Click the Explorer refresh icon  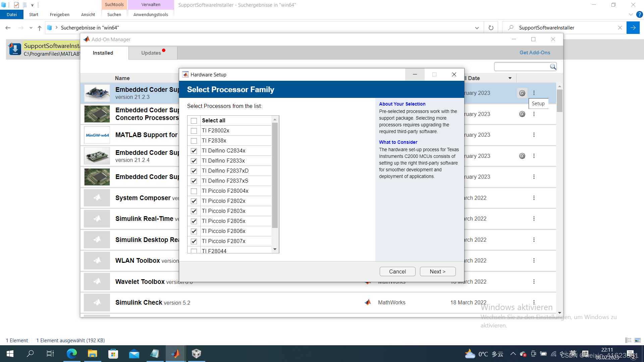coord(491,28)
